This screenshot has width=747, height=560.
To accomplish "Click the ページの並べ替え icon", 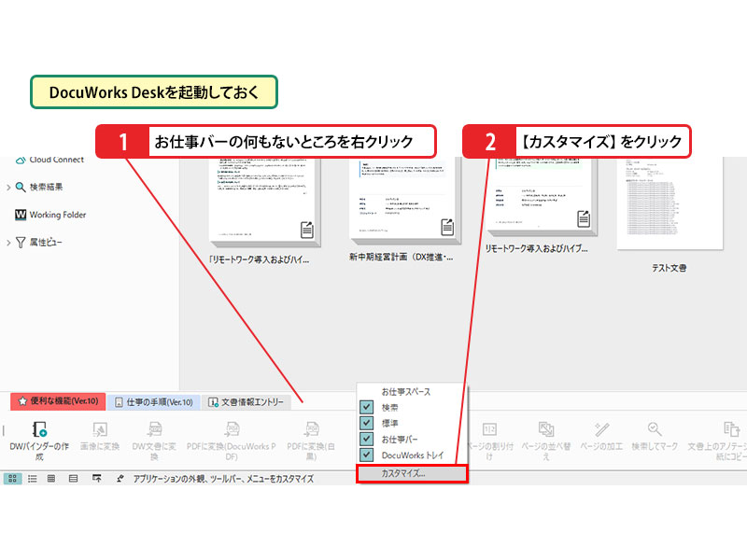I will 546,429.
